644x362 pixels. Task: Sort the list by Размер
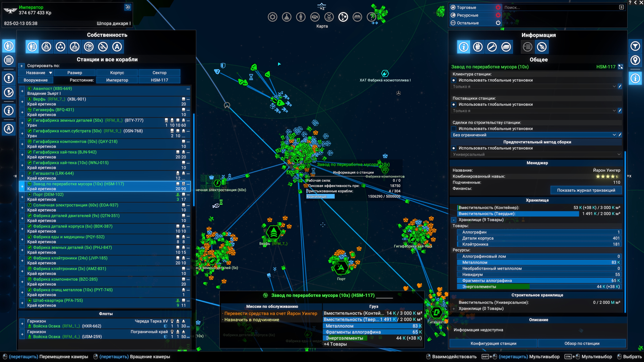point(74,73)
